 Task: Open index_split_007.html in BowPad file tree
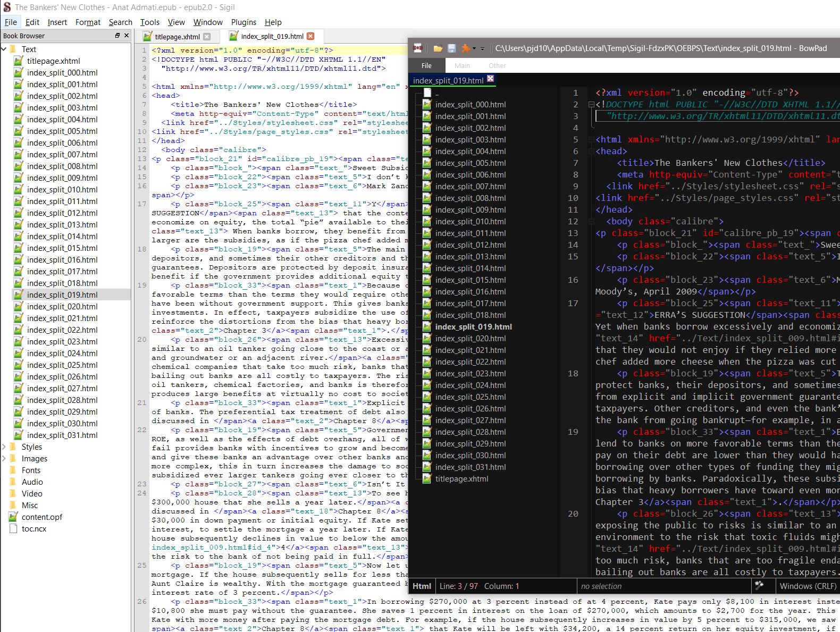[471, 186]
